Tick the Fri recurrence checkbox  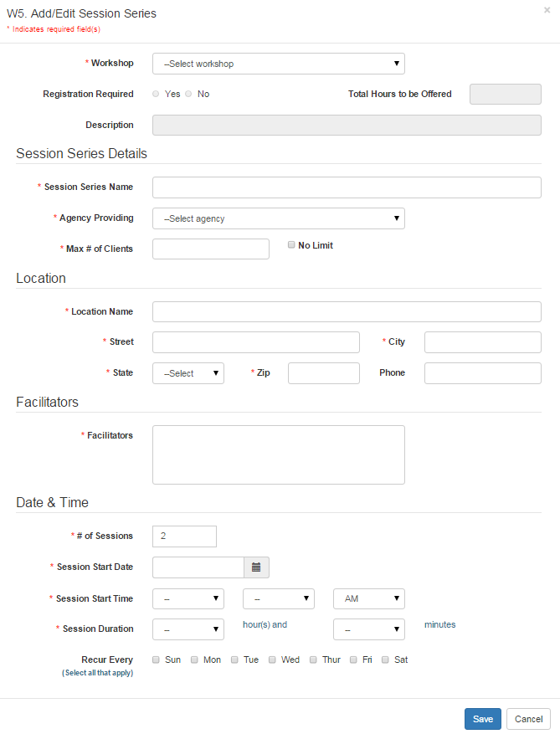tap(353, 660)
